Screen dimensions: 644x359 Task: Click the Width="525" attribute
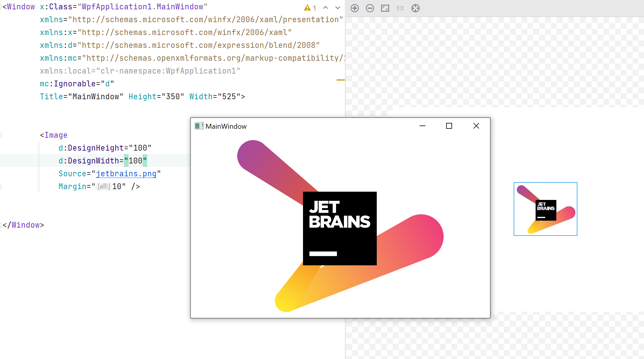coord(215,97)
